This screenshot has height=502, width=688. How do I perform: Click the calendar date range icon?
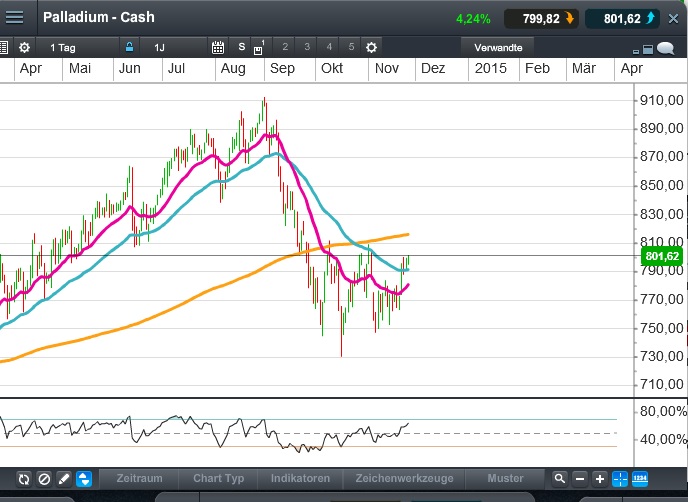pyautogui.click(x=219, y=47)
